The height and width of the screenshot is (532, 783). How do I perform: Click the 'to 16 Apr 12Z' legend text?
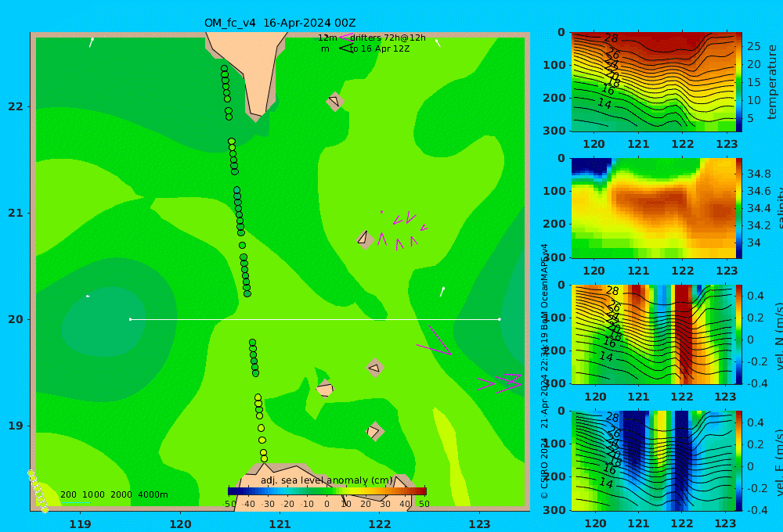[380, 49]
